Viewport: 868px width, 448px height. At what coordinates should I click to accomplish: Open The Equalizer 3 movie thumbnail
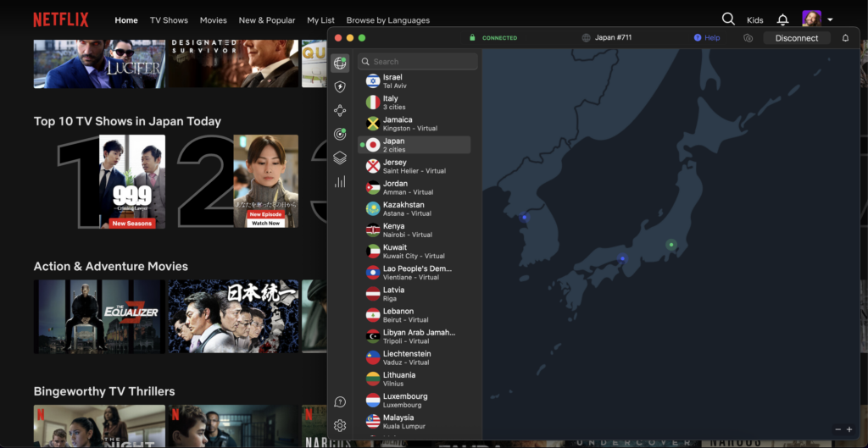[99, 317]
